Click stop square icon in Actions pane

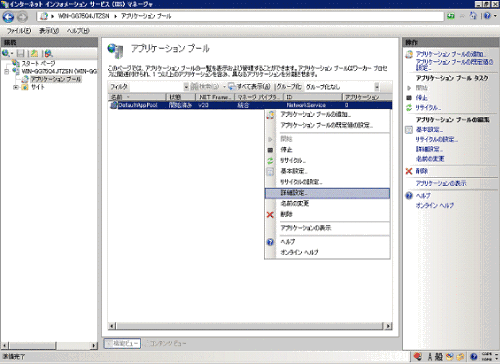pos(409,98)
